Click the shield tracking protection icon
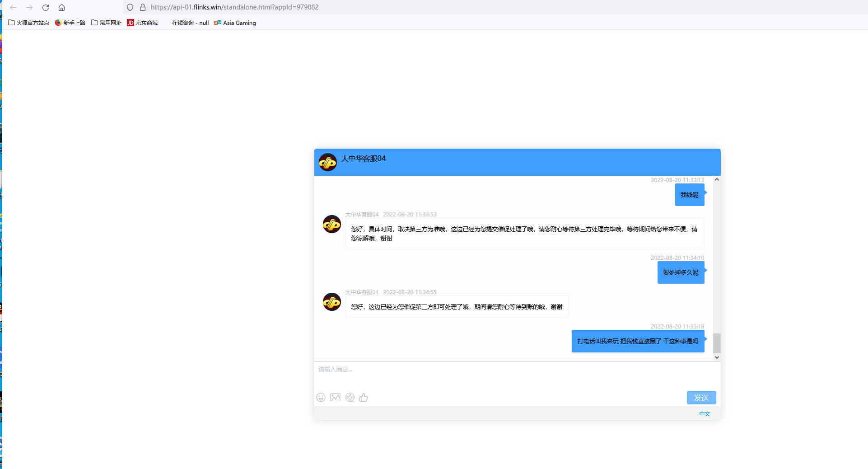Viewport: 868px width, 469px height. click(x=130, y=7)
